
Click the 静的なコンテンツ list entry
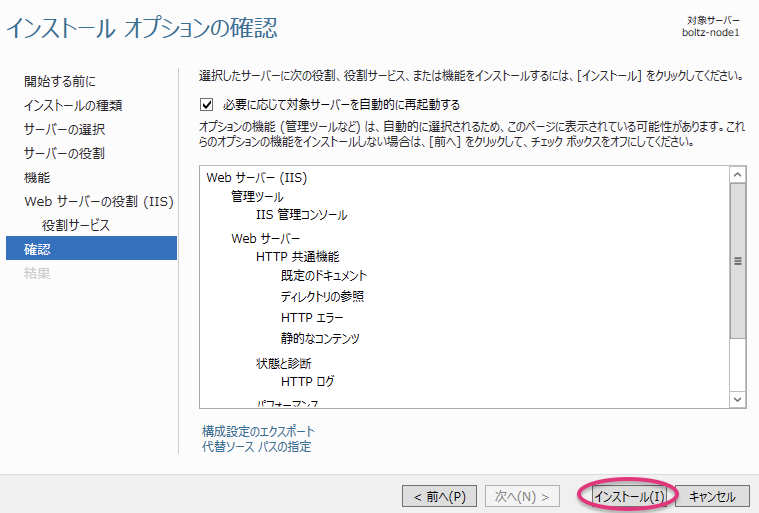[x=320, y=338]
